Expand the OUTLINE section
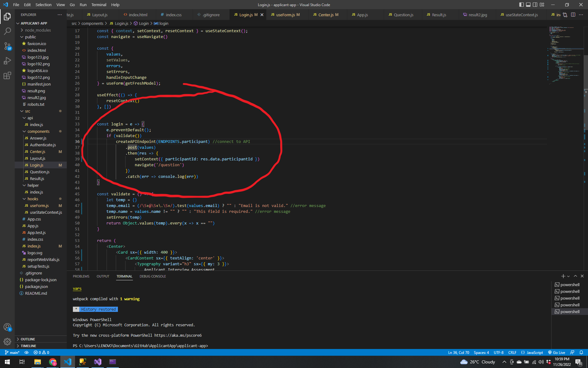Viewport: 588px width, 368px height. pyautogui.click(x=28, y=339)
